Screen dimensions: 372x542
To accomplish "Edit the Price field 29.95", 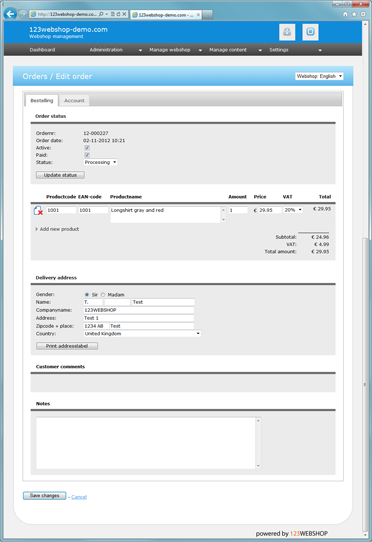I will click(270, 210).
